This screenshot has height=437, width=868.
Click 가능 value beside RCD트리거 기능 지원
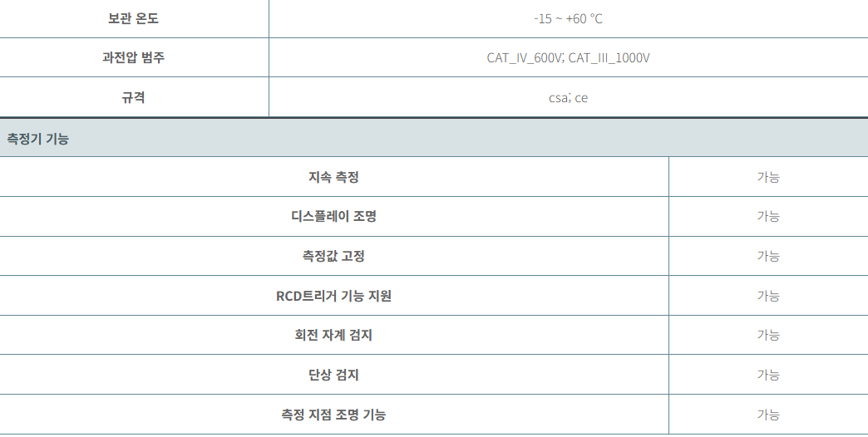768,296
